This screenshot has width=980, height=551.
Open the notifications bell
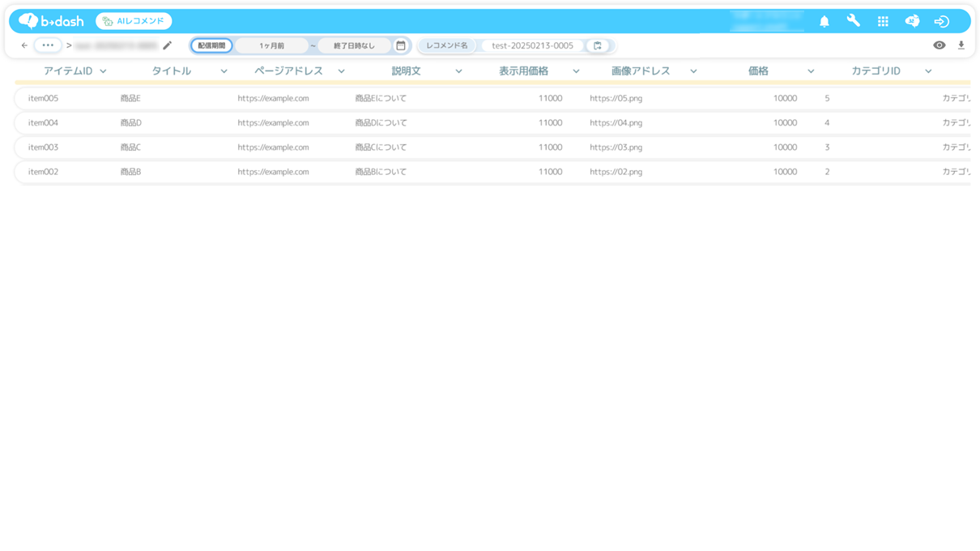(824, 22)
